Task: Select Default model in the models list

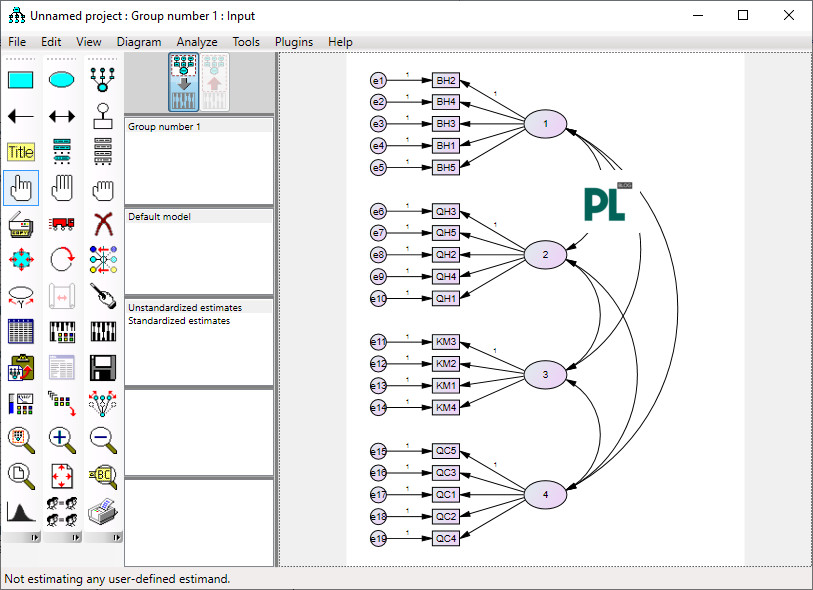Action: tap(160, 216)
